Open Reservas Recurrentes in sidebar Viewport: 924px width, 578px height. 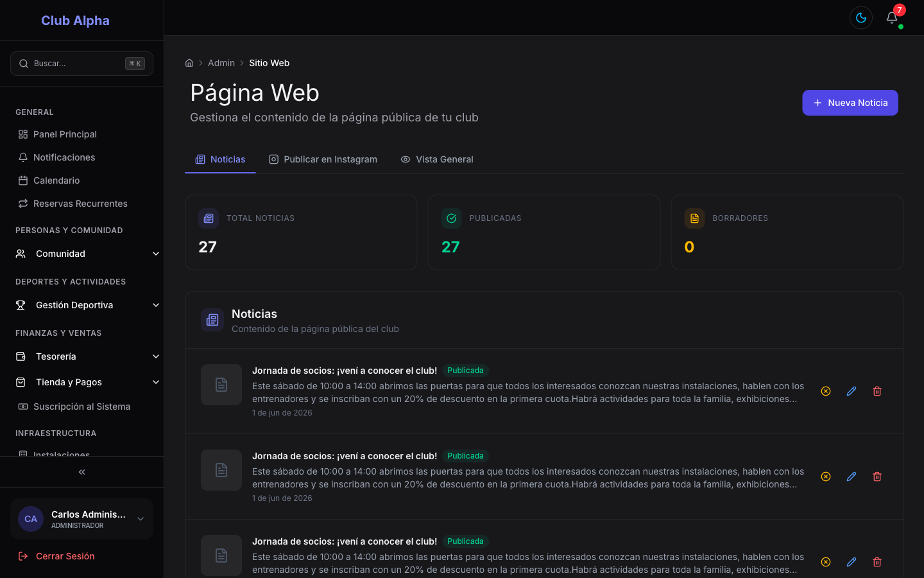coord(81,204)
